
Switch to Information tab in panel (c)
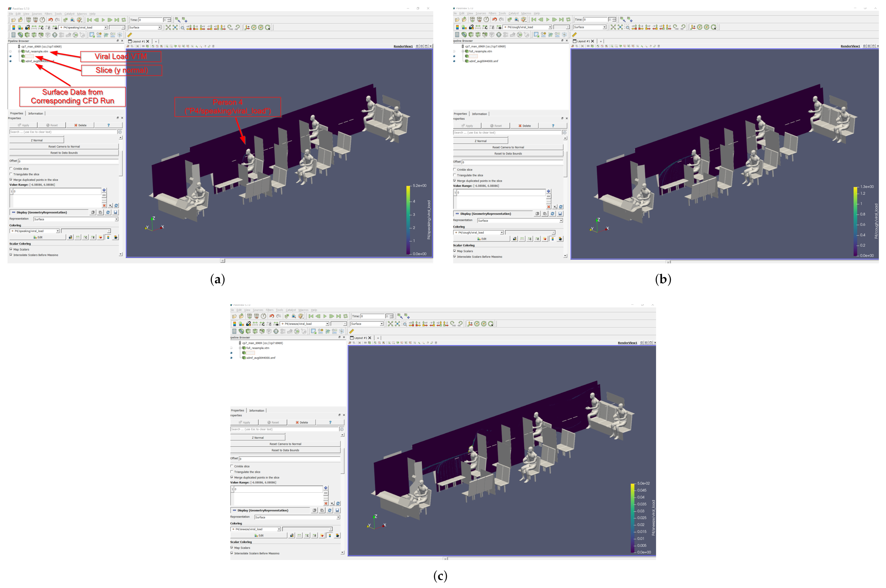point(256,411)
